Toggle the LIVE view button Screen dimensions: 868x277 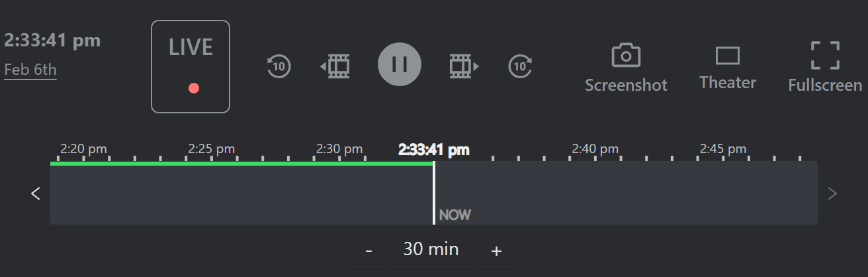191,66
